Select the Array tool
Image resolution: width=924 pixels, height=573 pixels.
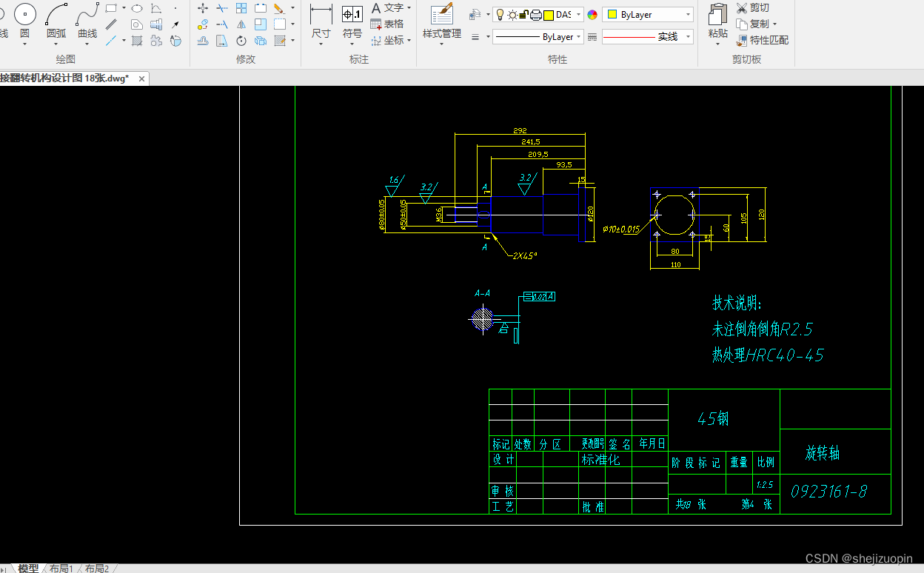coord(241,8)
